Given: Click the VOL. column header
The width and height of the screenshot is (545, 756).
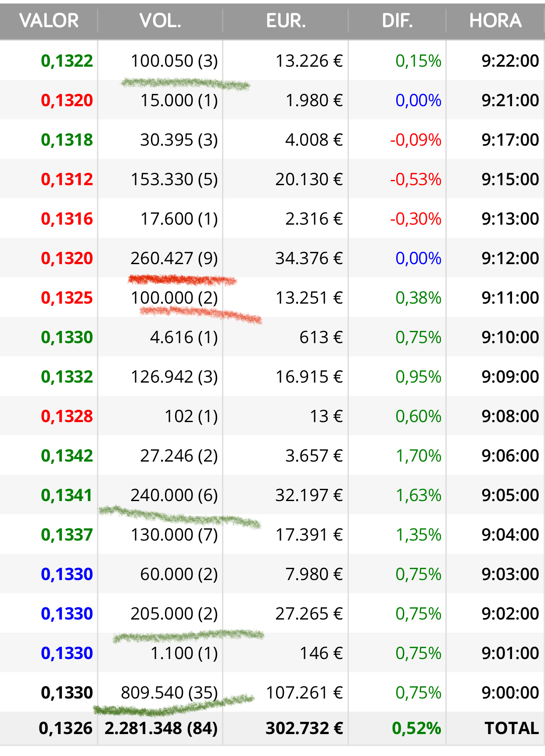Looking at the screenshot, I should 160,21.
